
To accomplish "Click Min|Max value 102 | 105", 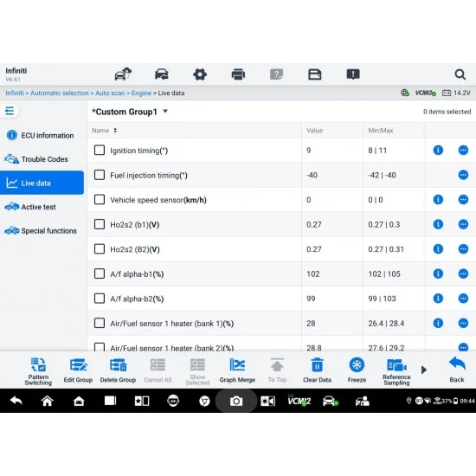I will (x=384, y=273).
